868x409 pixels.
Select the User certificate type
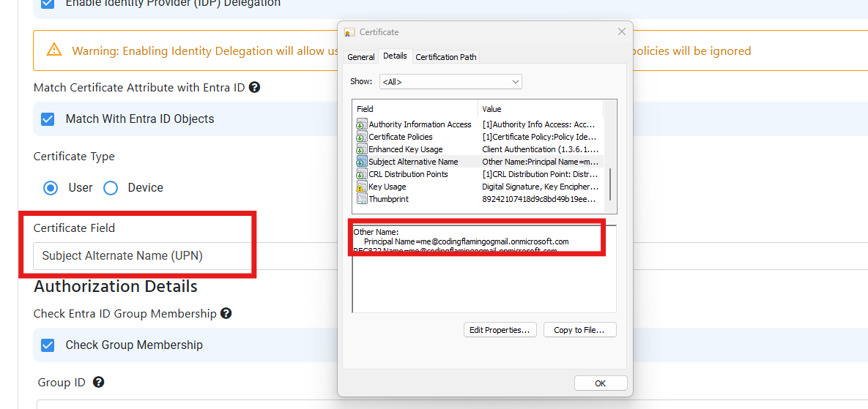click(51, 188)
